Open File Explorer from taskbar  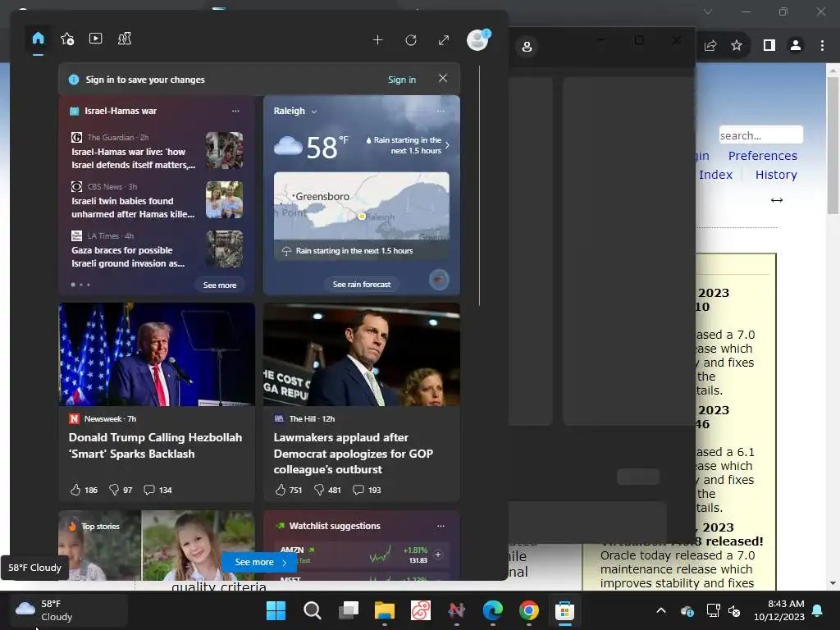pos(385,610)
